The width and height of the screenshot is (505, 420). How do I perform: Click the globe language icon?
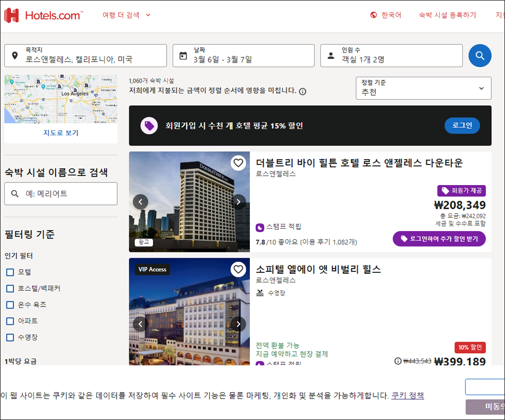(x=373, y=15)
